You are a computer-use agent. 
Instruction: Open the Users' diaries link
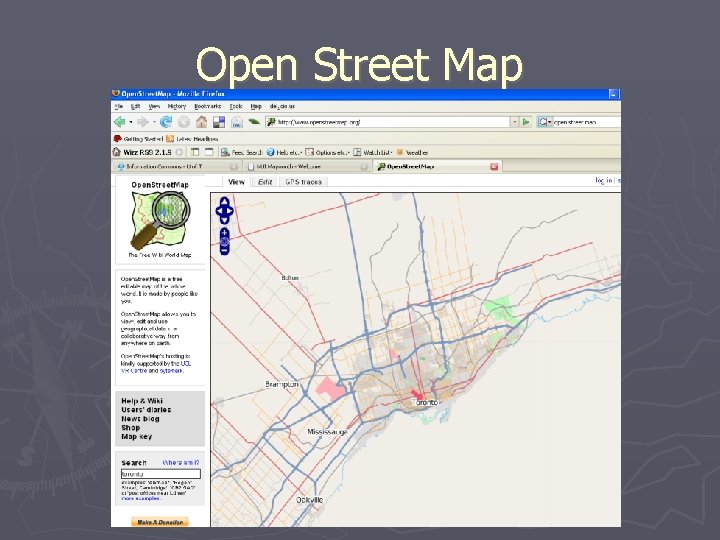point(146,410)
